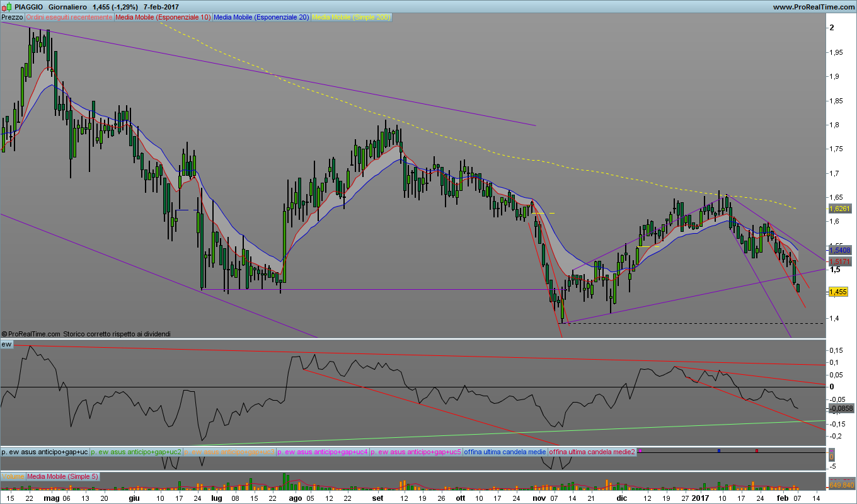857x504 pixels.
Task: Click the short yellow horizontal line near November
Action: coord(543,214)
